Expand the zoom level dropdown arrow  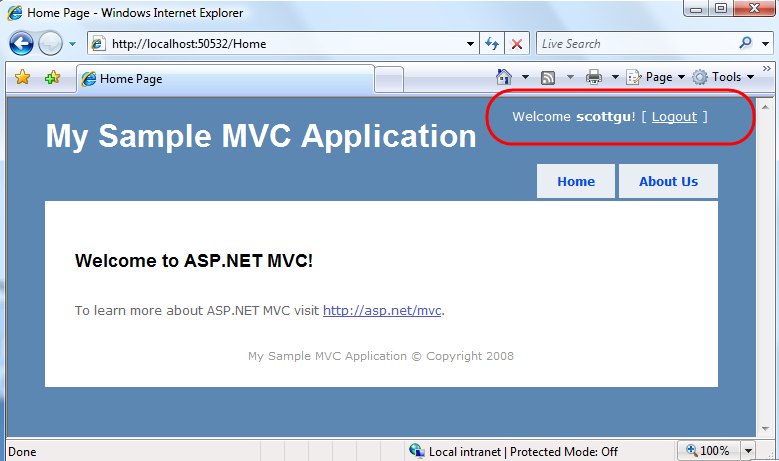[x=748, y=451]
